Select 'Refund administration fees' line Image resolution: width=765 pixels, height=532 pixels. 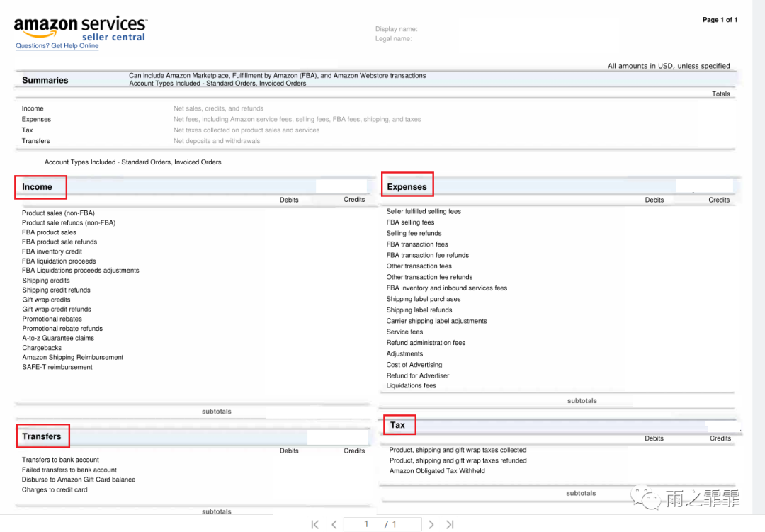pyautogui.click(x=426, y=343)
